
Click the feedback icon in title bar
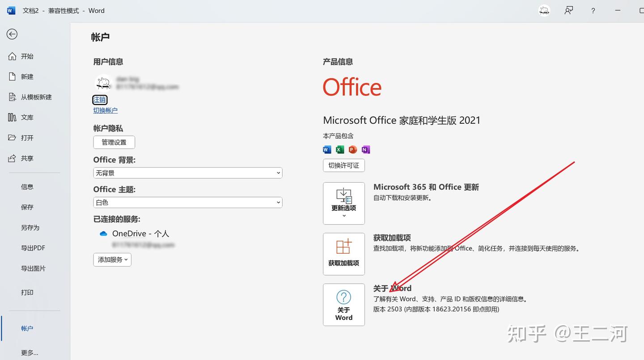(569, 11)
